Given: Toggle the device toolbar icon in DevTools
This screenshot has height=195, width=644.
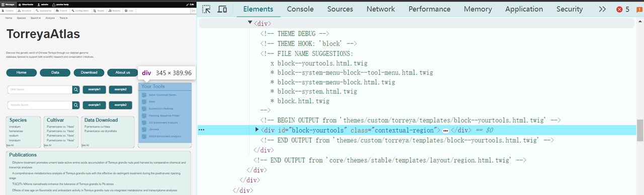Looking at the screenshot, I should (x=222, y=9).
